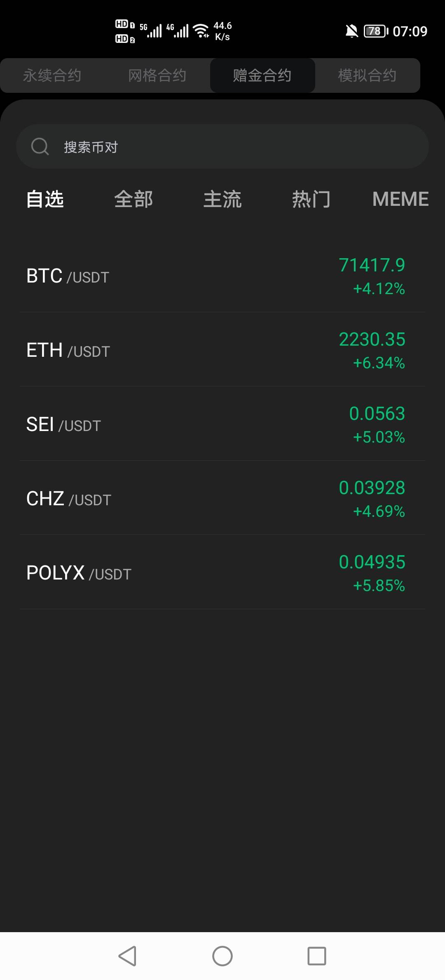The width and height of the screenshot is (445, 980).
Task: Switch to the MEME category
Action: pyautogui.click(x=400, y=199)
